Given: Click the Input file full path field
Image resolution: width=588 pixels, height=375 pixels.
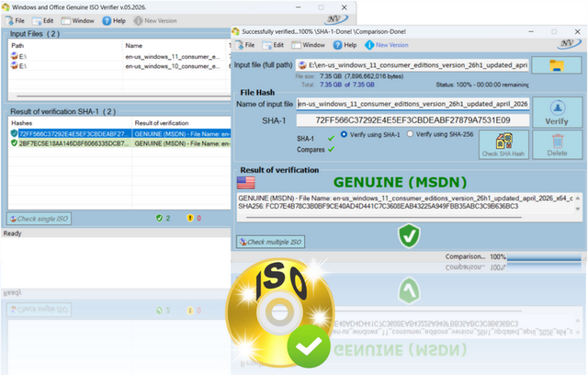Looking at the screenshot, I should tap(413, 65).
